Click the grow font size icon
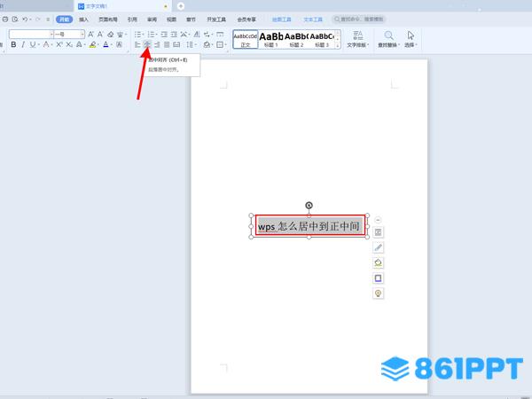 (x=90, y=35)
